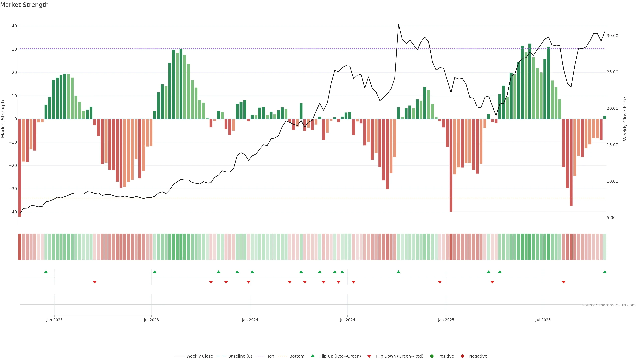Screen dimensions: 644x362
Task: Click the flip-up triangle just after Jul 2023
Action: coord(155,272)
